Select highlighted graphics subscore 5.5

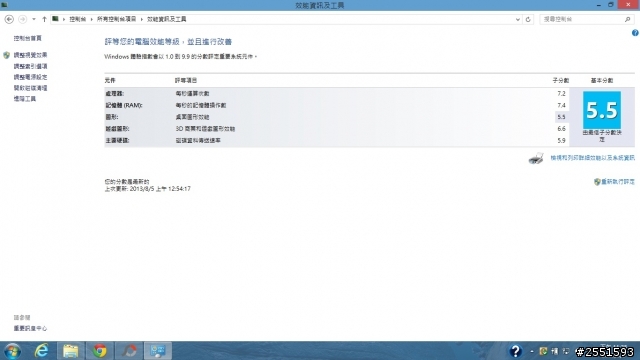(561, 117)
